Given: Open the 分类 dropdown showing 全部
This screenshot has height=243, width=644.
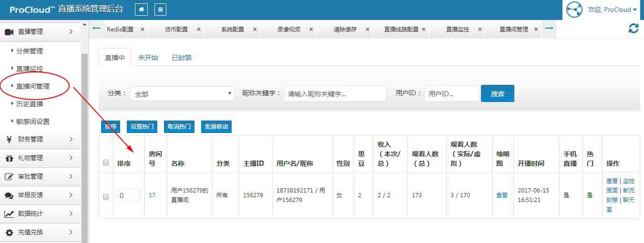Looking at the screenshot, I should 182,94.
